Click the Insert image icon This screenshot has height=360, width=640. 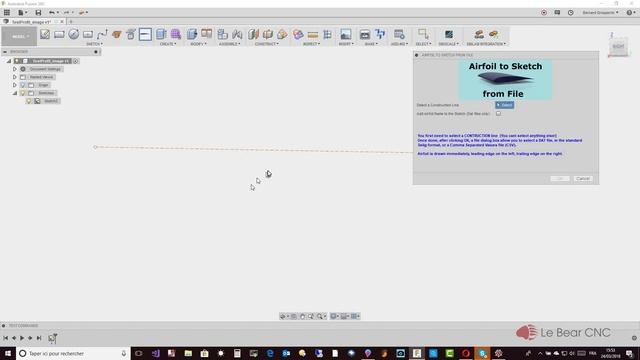pyautogui.click(x=346, y=34)
